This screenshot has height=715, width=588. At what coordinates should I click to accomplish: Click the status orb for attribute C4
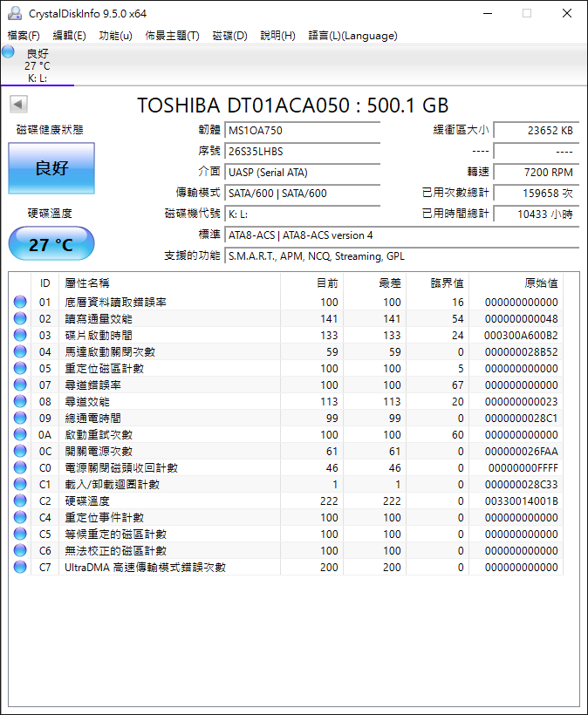[x=20, y=517]
